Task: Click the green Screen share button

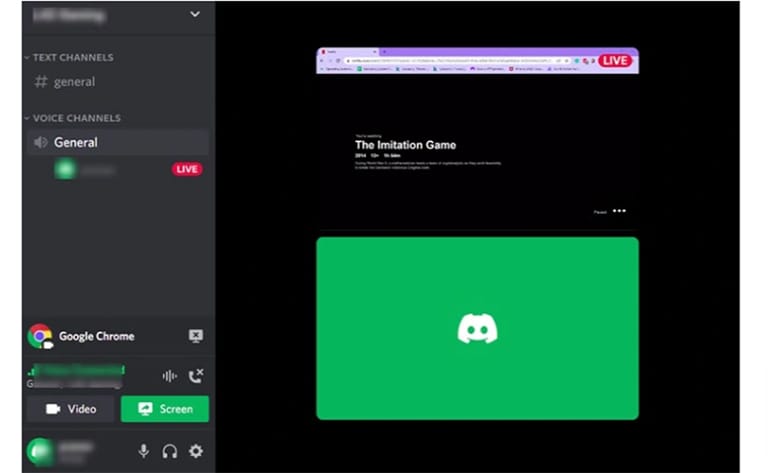Action: pyautogui.click(x=165, y=409)
